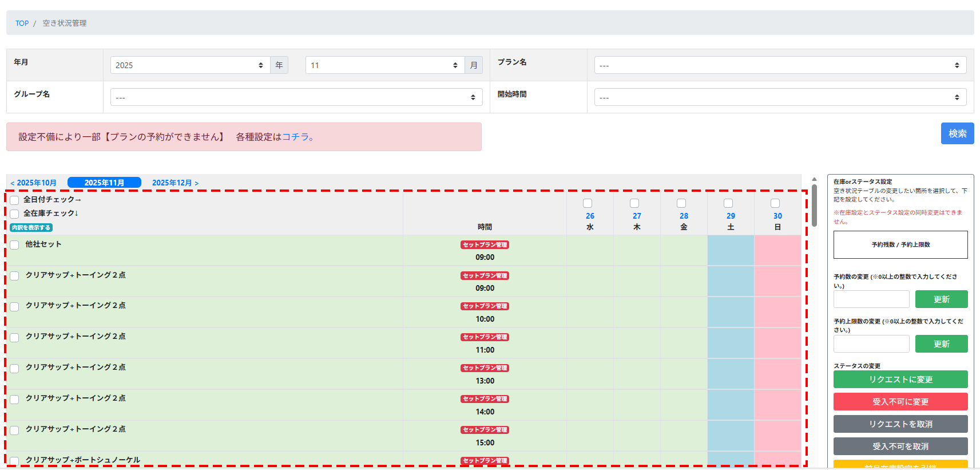Click the 内訳を表示する badge
The image size is (980, 470).
(x=31, y=228)
